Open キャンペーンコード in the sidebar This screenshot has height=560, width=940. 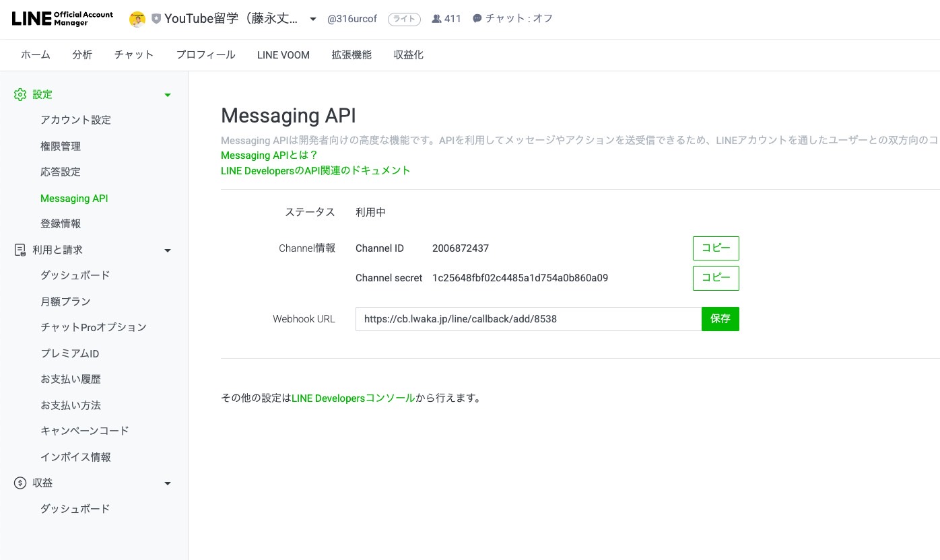click(85, 431)
